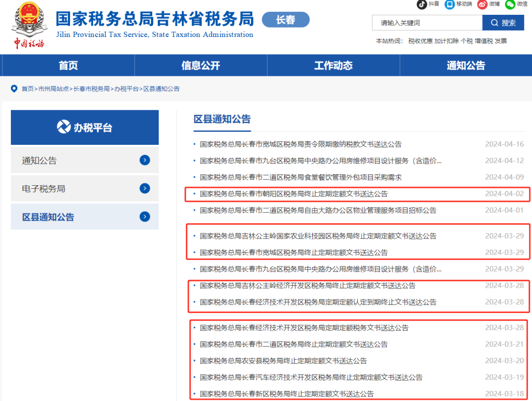532x401 pixels.
Task: Go to the 首页 navigation tab
Action: [68, 65]
